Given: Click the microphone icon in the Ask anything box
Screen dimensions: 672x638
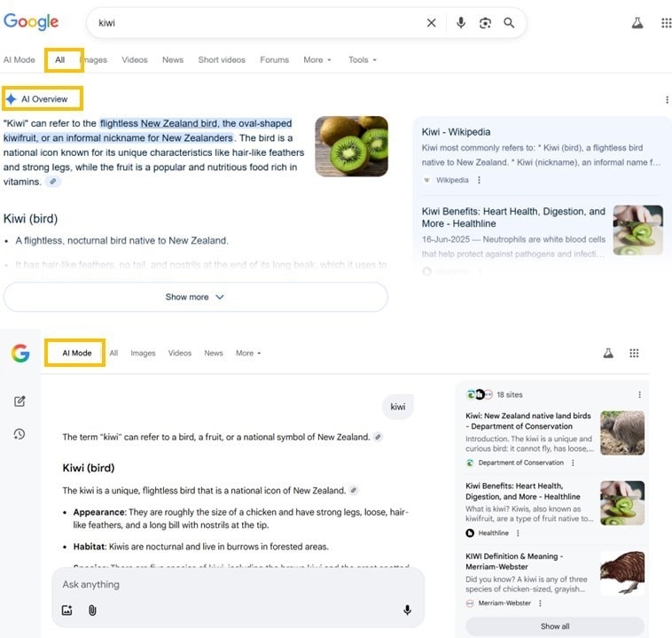Looking at the screenshot, I should tap(407, 610).
